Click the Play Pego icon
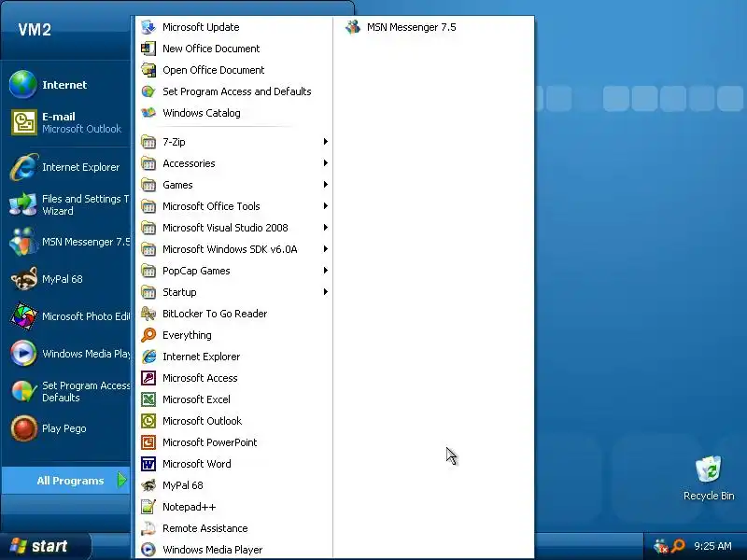This screenshot has height=560, width=747. 23,428
